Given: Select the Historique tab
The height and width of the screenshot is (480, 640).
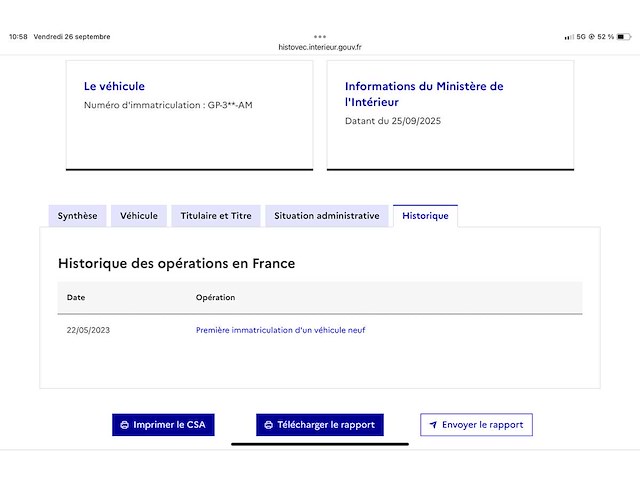Looking at the screenshot, I should 425,216.
